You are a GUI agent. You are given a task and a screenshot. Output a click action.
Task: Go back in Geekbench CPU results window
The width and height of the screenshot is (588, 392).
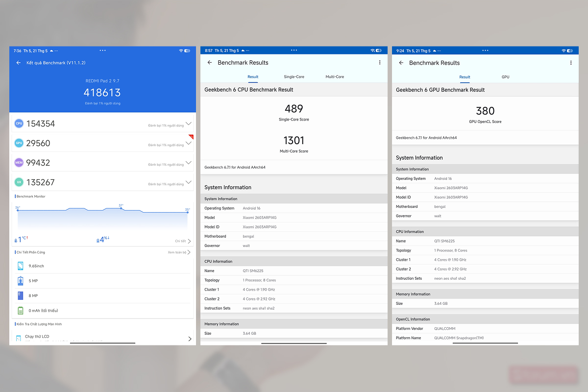point(210,63)
